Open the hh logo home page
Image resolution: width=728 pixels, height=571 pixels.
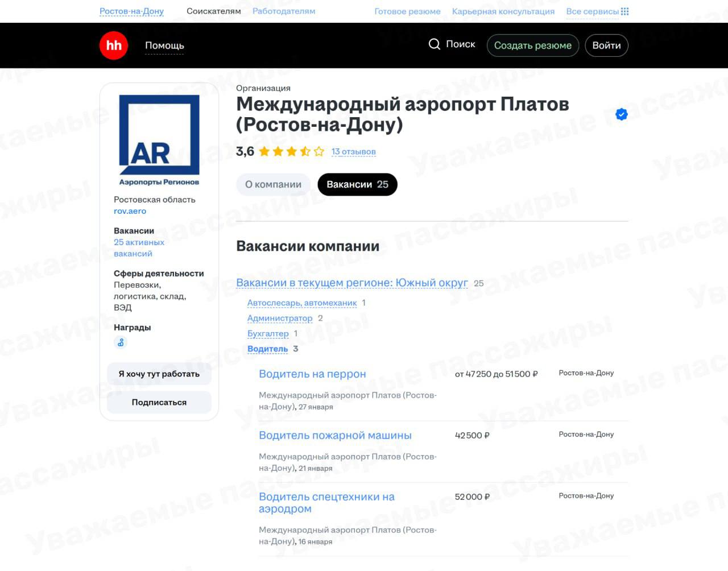click(114, 45)
